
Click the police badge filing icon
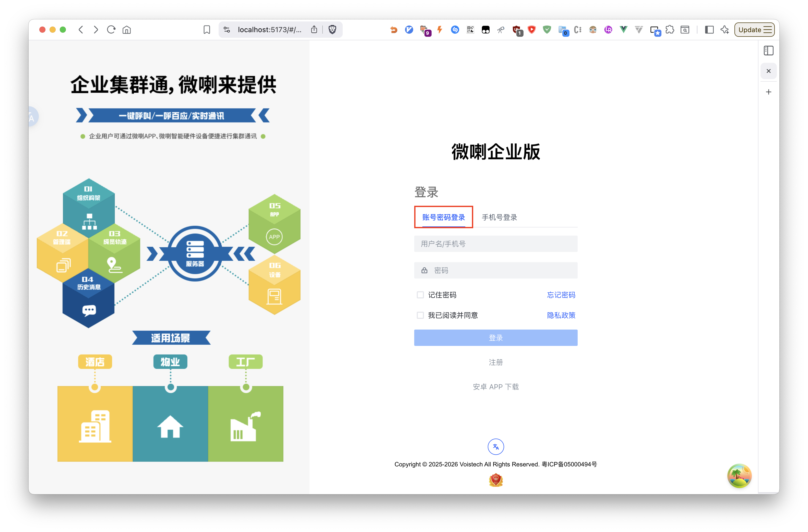496,480
